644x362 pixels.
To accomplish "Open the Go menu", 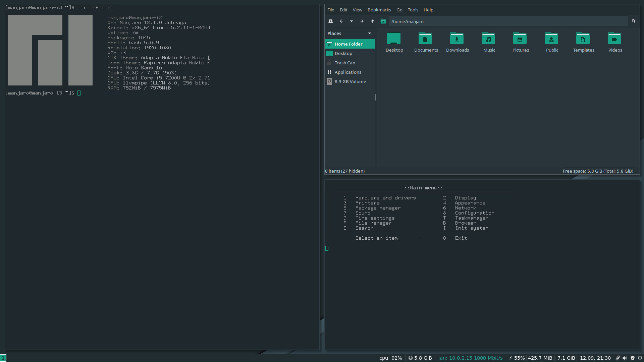I will 399,10.
